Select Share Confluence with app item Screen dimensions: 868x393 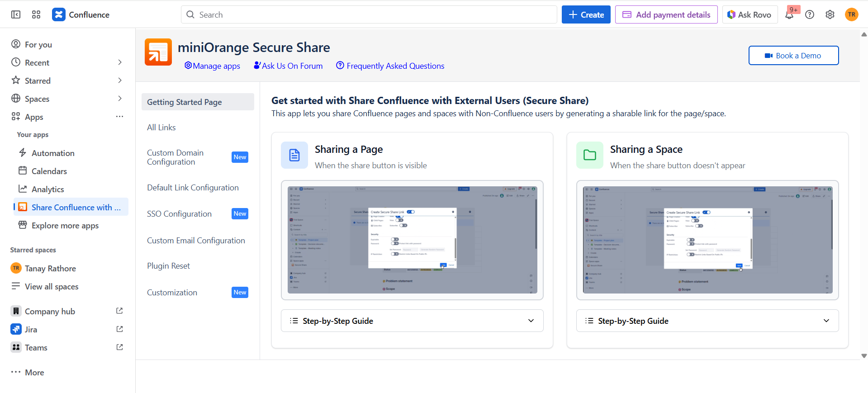tap(71, 207)
